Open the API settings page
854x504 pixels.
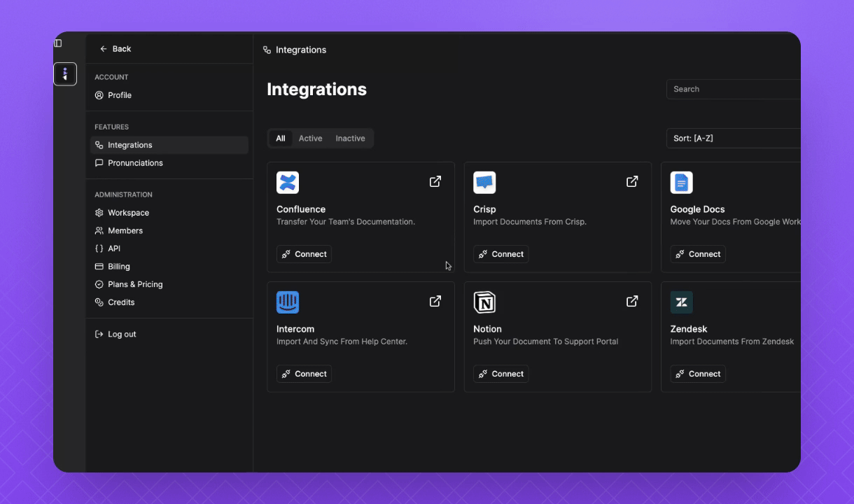tap(169, 248)
